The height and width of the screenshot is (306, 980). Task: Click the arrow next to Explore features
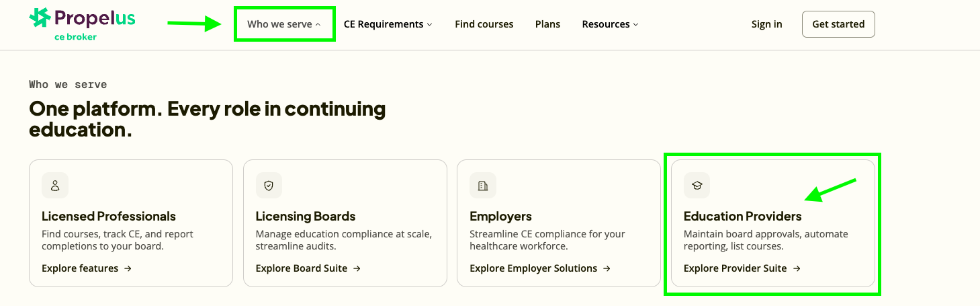tap(128, 268)
